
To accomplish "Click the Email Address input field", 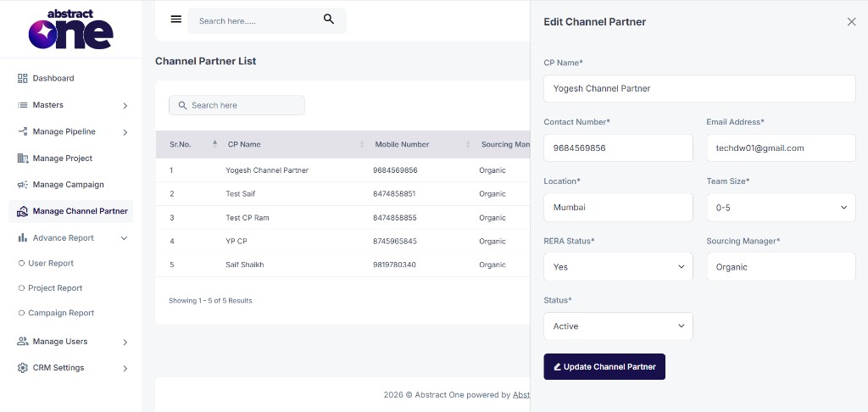I will [x=781, y=148].
